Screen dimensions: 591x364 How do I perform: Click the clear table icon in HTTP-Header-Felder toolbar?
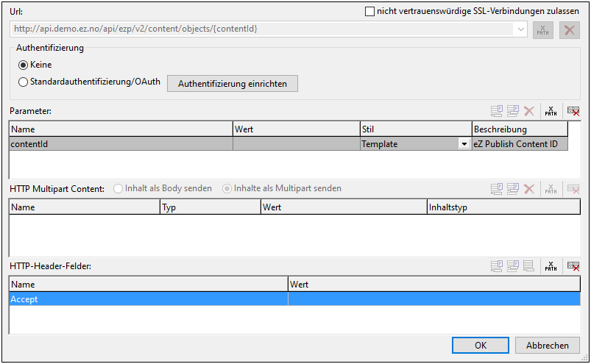[x=573, y=266]
